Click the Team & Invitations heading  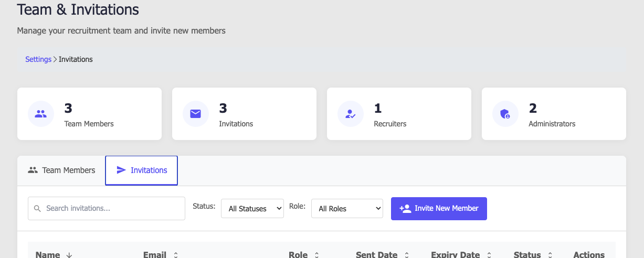point(78,9)
